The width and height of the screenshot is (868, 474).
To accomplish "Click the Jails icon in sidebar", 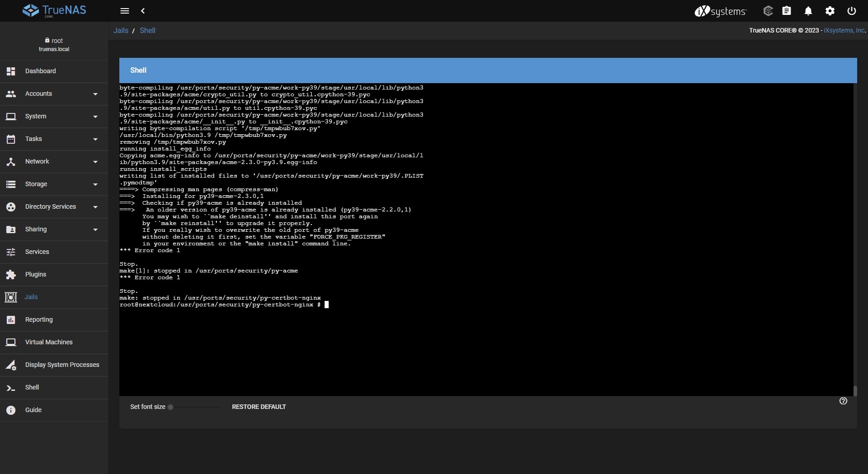I will pos(11,297).
